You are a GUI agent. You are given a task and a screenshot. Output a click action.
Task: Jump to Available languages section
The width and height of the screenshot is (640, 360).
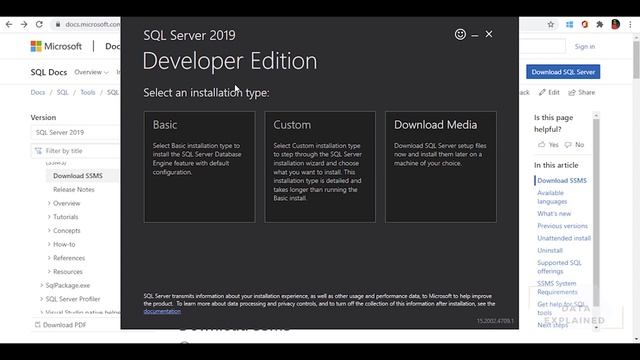tap(552, 197)
